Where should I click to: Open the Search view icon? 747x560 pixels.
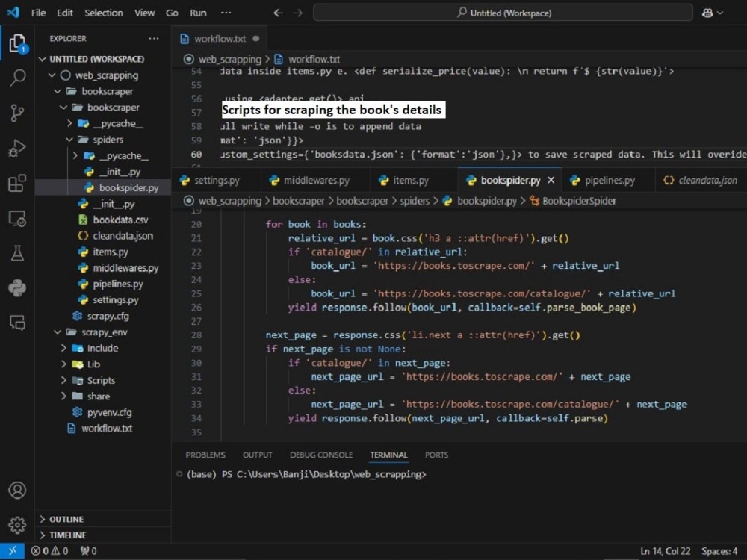point(17,78)
